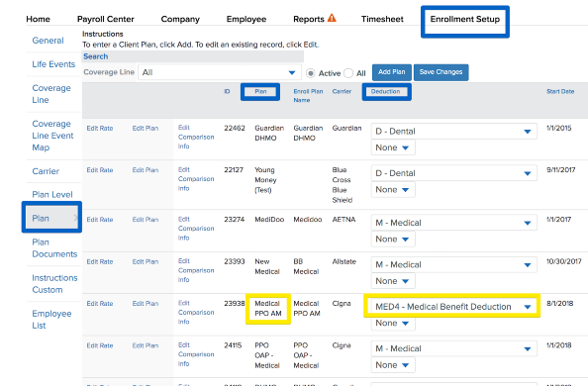Open None dropdown in MediDoo row

pos(393,239)
